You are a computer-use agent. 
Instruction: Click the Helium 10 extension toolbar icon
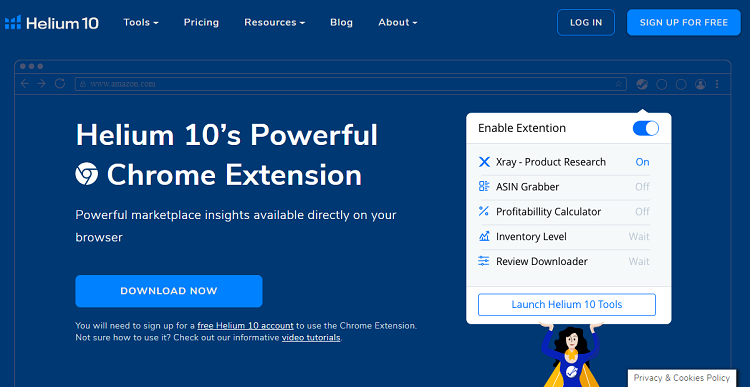point(642,84)
